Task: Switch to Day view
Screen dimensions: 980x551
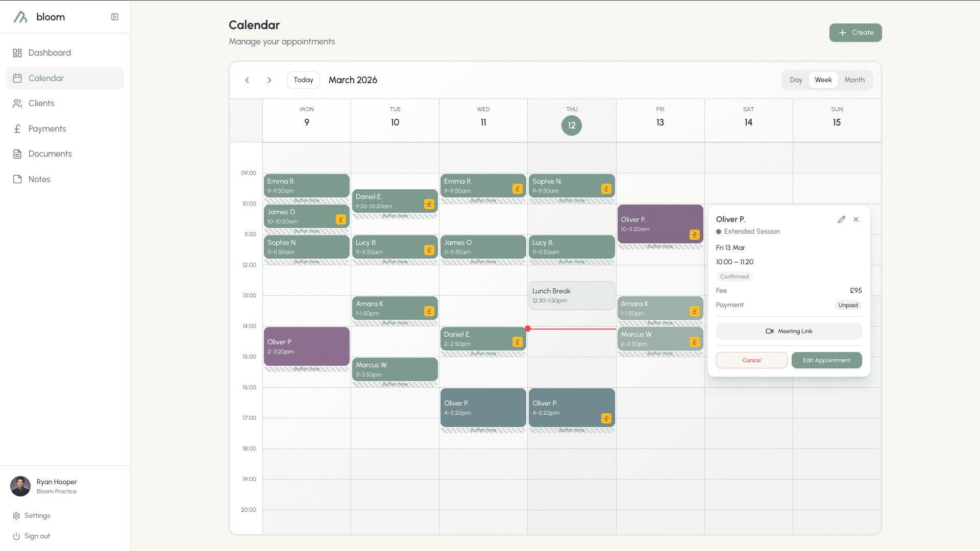Action: (x=796, y=80)
